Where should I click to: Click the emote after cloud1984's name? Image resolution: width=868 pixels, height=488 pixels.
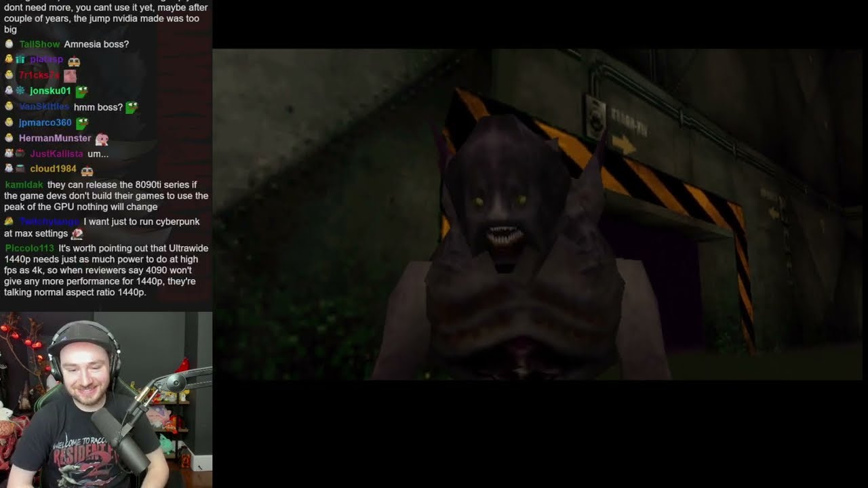87,170
